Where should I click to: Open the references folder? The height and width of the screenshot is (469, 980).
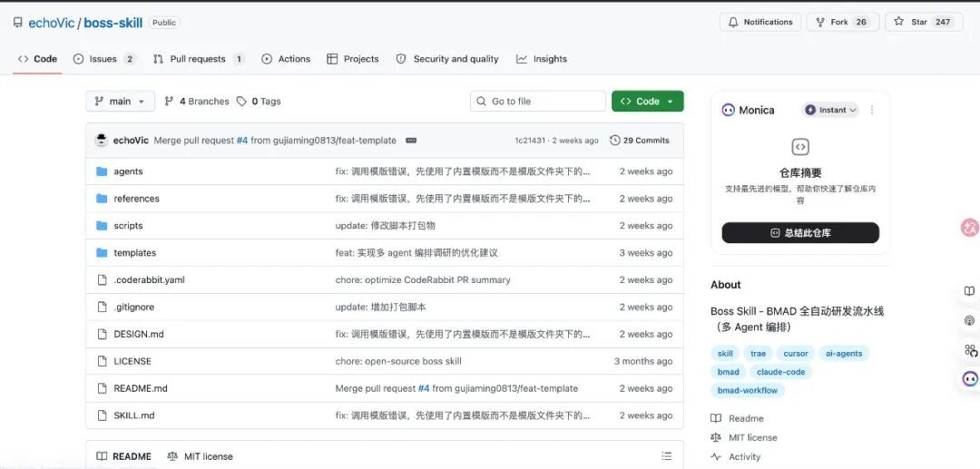(x=136, y=199)
